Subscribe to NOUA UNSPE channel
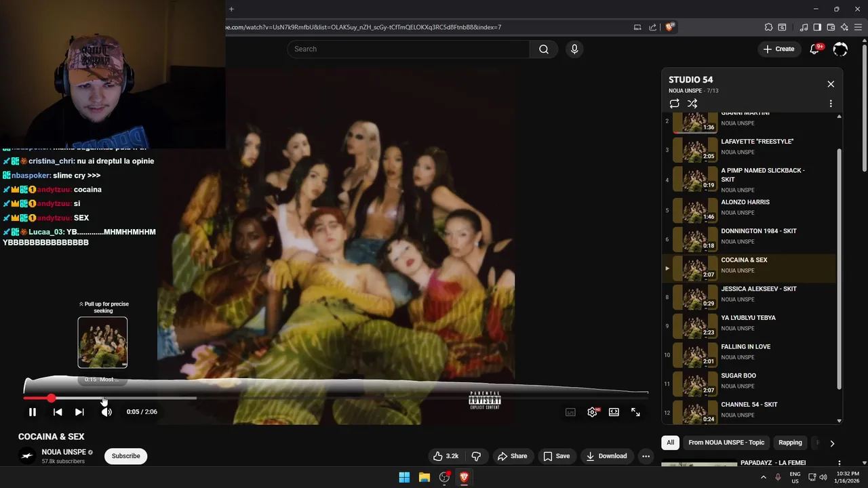868x488 pixels. pyautogui.click(x=126, y=456)
